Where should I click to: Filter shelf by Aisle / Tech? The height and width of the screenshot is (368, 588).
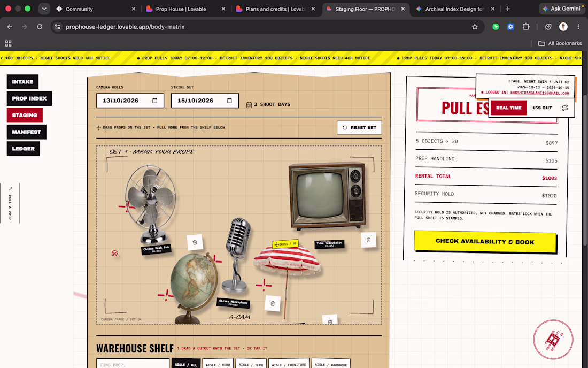[251, 364]
